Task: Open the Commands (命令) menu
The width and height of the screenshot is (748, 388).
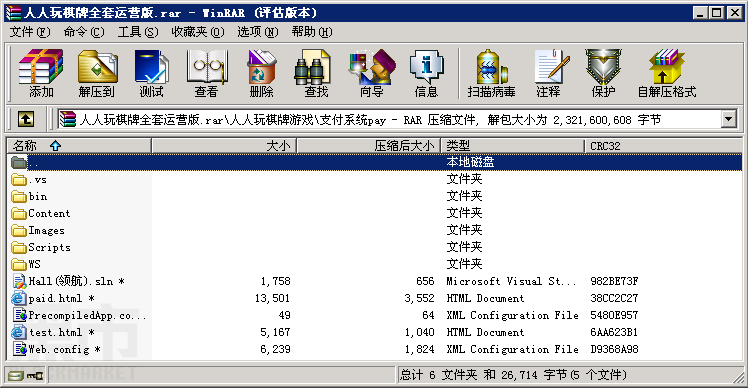Action: coord(84,32)
